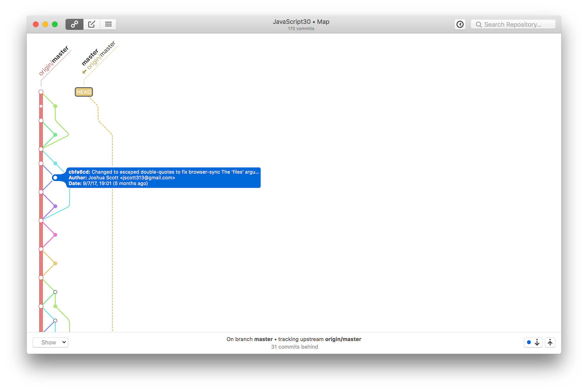Switch to the Map view icon

pos(74,24)
